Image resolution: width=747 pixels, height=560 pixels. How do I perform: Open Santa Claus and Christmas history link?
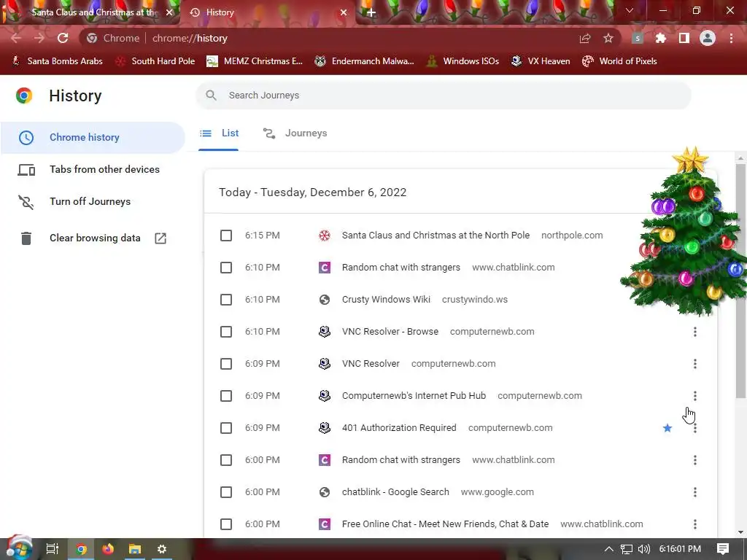[x=436, y=236]
